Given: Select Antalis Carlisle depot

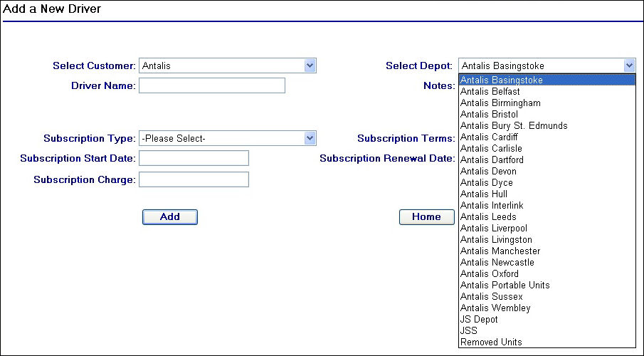Looking at the screenshot, I should click(x=547, y=148).
